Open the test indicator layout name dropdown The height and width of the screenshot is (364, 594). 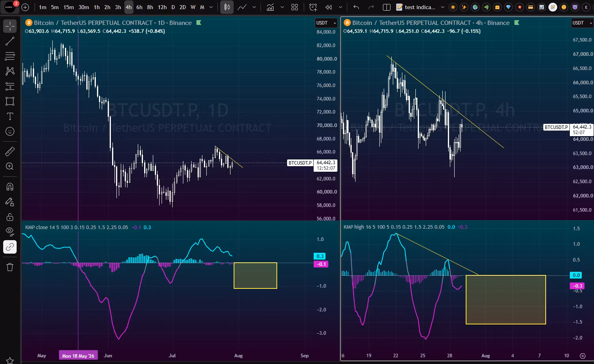pyautogui.click(x=421, y=7)
